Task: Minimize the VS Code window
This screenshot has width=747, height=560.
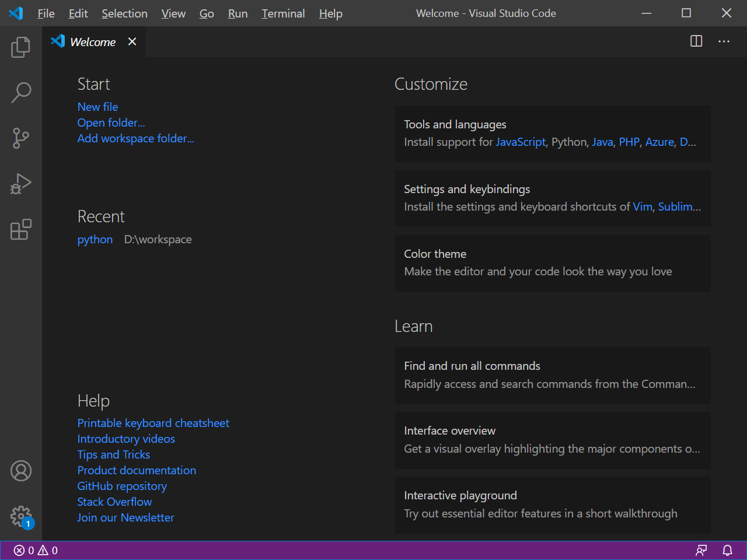Action: 647,13
